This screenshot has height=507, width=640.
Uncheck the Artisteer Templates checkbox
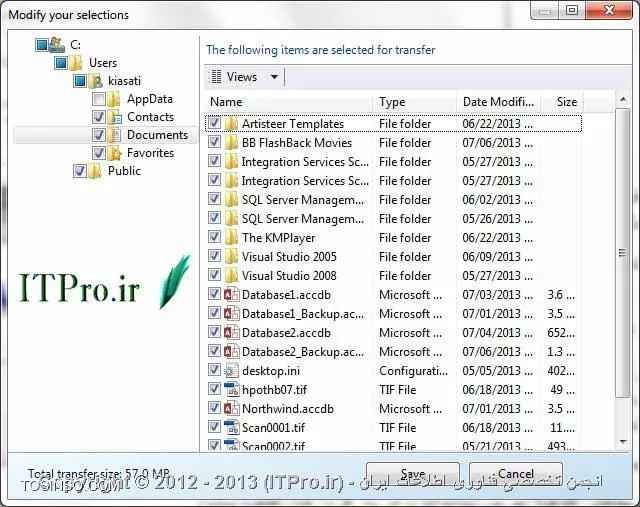coord(215,123)
